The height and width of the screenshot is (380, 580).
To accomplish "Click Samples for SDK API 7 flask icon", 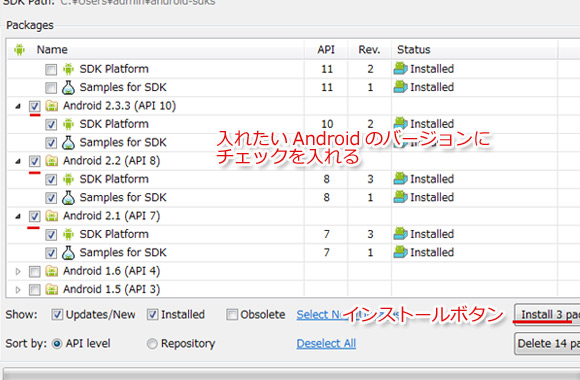I will [x=68, y=253].
